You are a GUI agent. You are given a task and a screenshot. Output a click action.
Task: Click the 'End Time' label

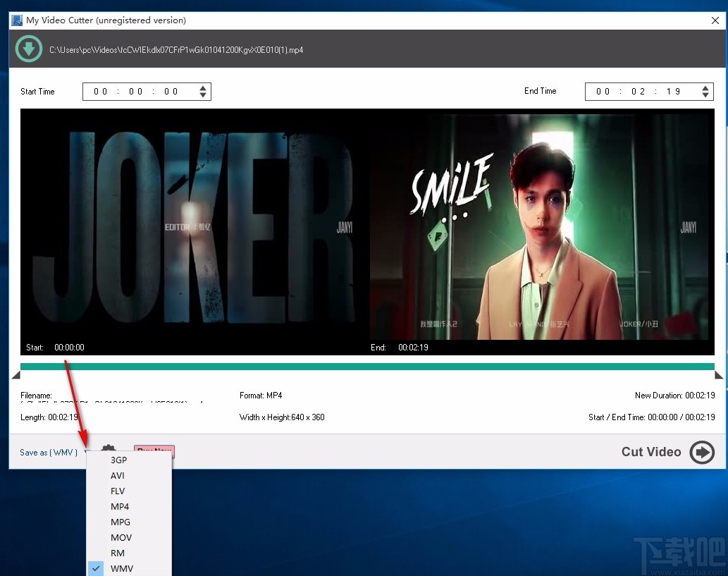pyautogui.click(x=540, y=91)
